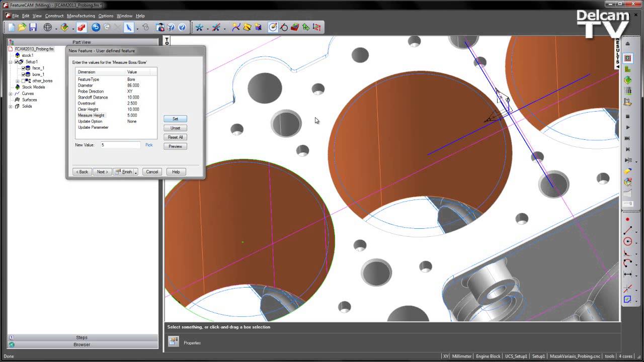Select the Diameter dimension row

pos(116,85)
